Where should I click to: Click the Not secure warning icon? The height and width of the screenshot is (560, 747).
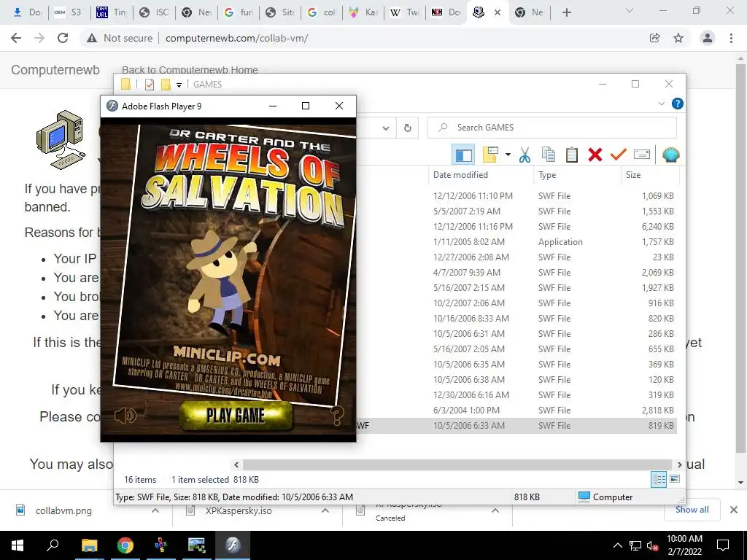[x=91, y=38]
